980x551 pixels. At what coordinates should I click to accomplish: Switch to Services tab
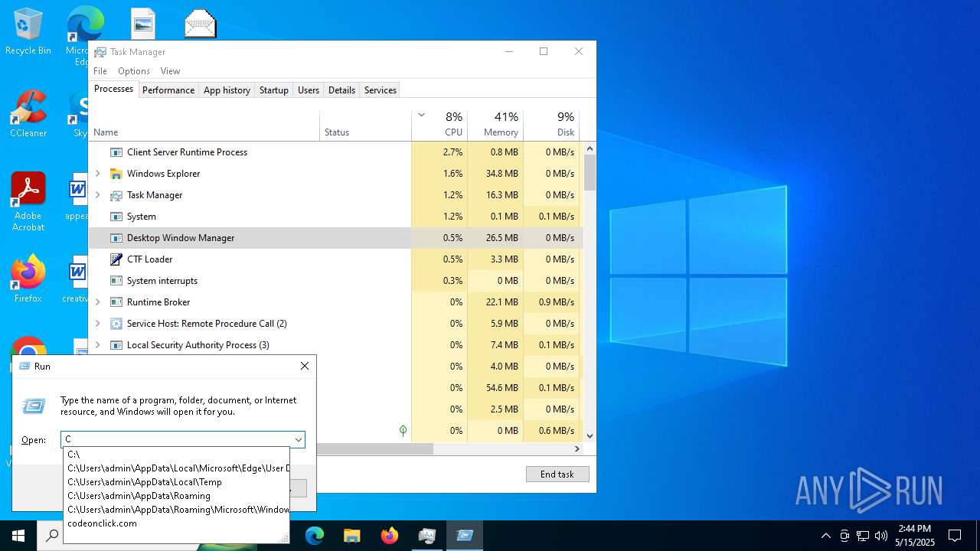click(381, 90)
